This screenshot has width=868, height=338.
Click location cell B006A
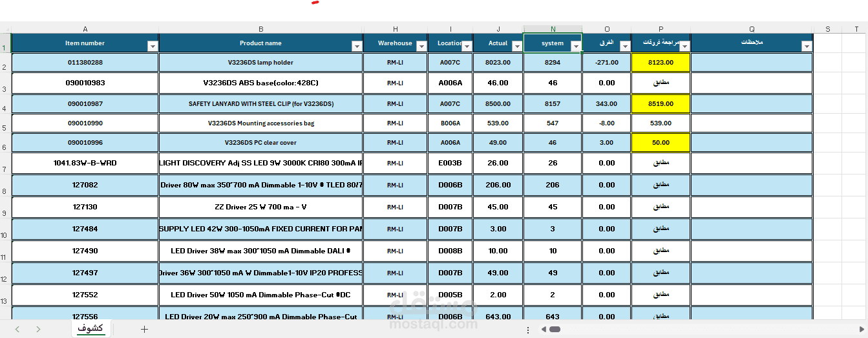[450, 123]
